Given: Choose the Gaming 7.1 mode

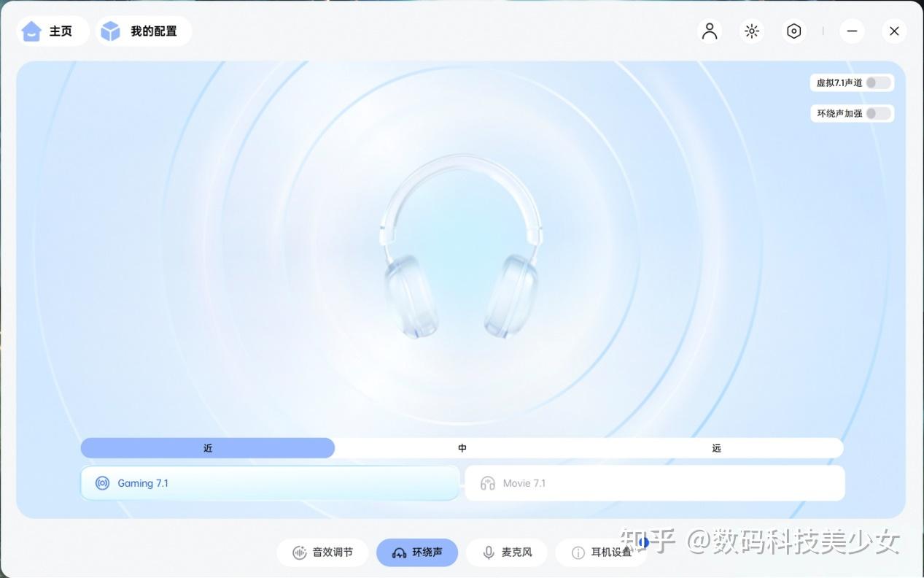Looking at the screenshot, I should [270, 483].
